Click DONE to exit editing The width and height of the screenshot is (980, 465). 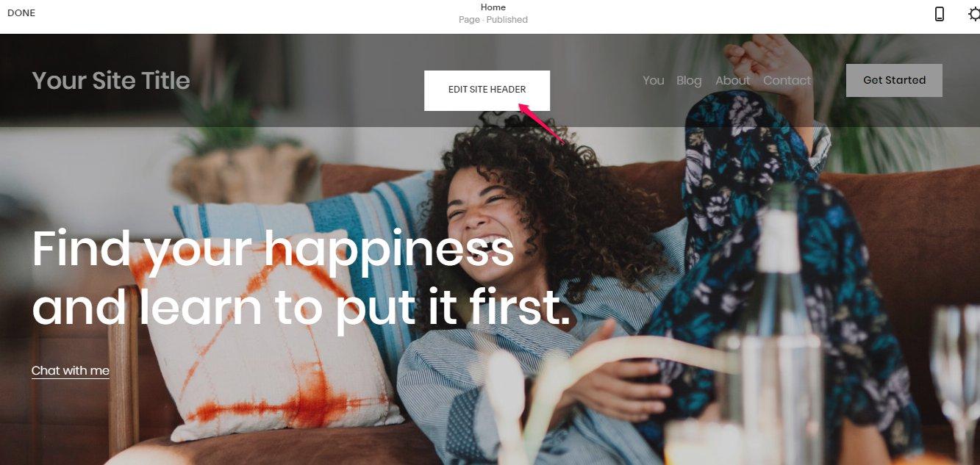21,13
